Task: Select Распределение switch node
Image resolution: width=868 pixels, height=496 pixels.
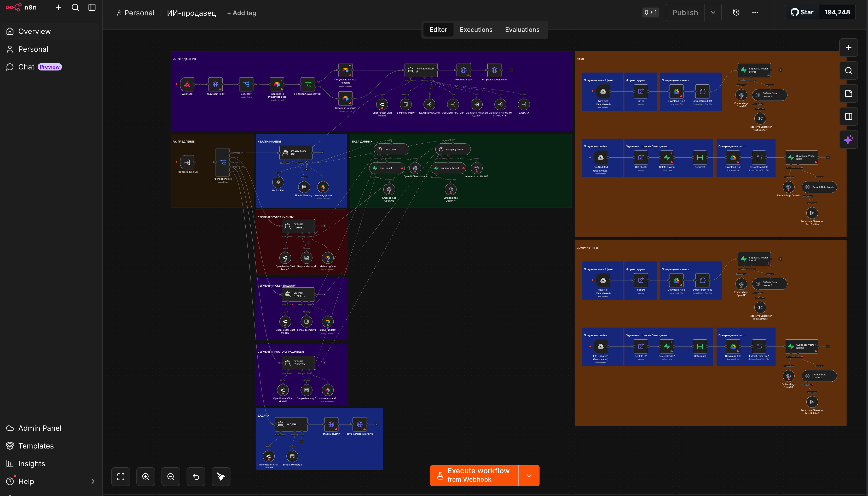Action: [223, 162]
